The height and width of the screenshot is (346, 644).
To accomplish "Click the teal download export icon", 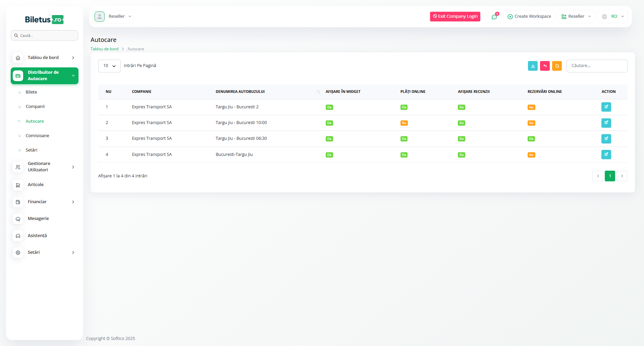I will coord(533,66).
